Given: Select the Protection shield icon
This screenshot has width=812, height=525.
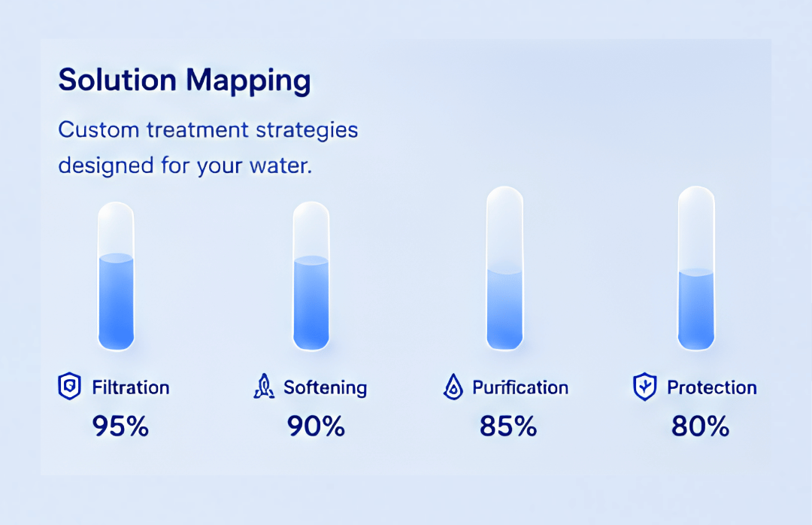Looking at the screenshot, I should [645, 387].
